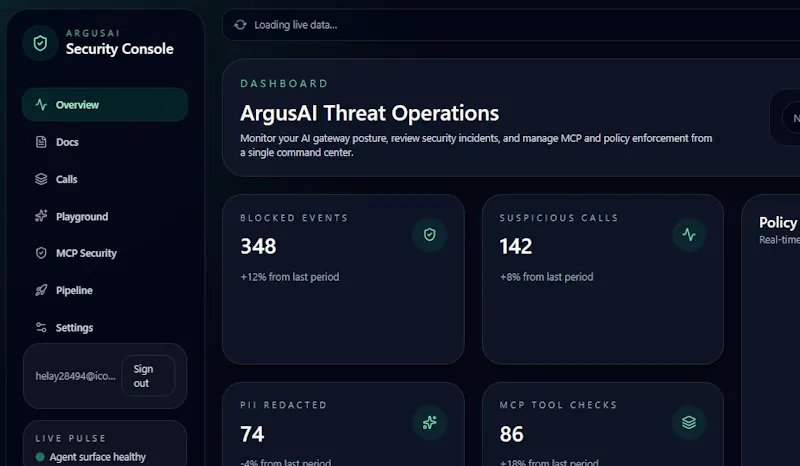Click the LIVE PULSE label

click(x=70, y=438)
